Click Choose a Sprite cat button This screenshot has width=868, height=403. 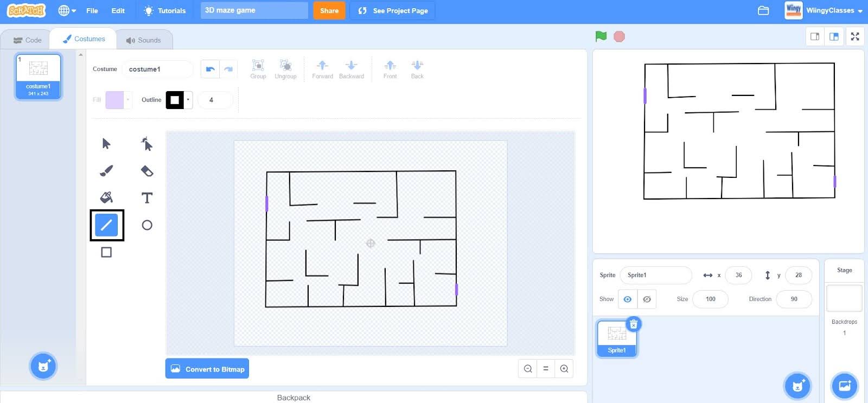pos(797,386)
